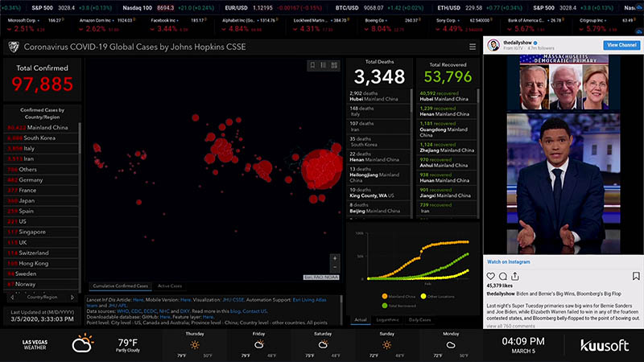The height and width of the screenshot is (362, 644).
Task: Select Saturday forecast weather icon
Action: coord(324,345)
